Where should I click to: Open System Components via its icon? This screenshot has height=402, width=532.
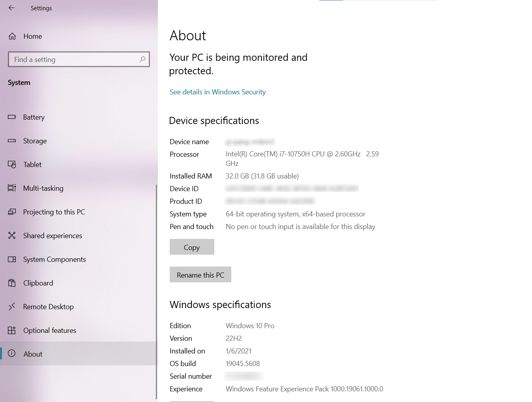[12, 259]
